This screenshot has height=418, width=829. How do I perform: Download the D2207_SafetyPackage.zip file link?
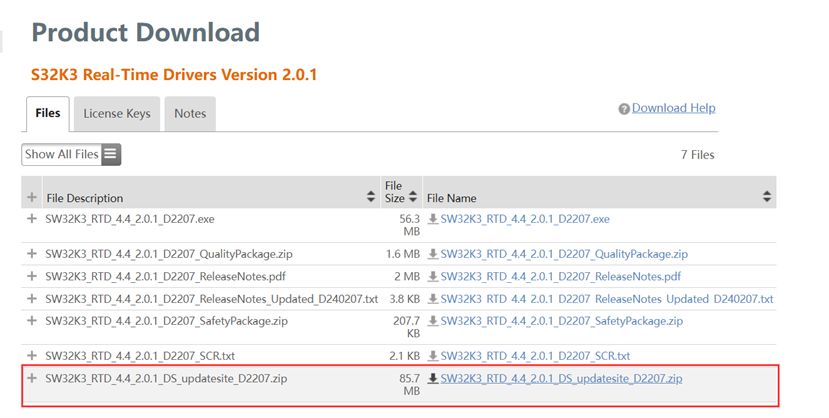click(x=561, y=321)
